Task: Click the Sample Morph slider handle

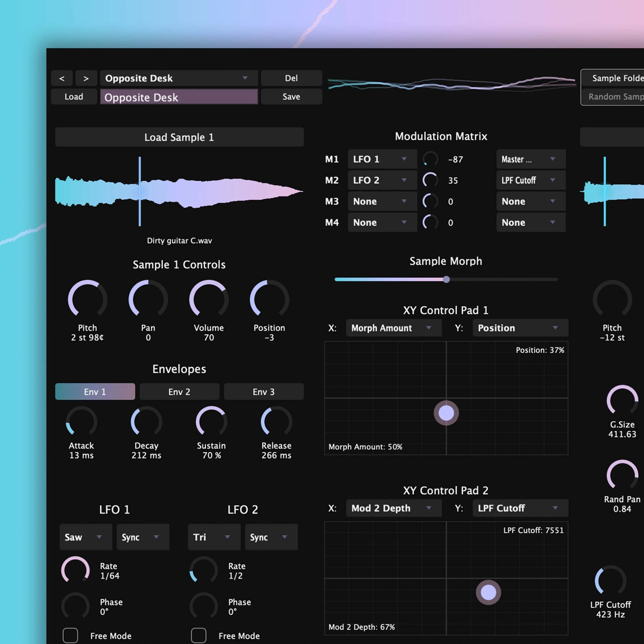Action: click(x=446, y=279)
